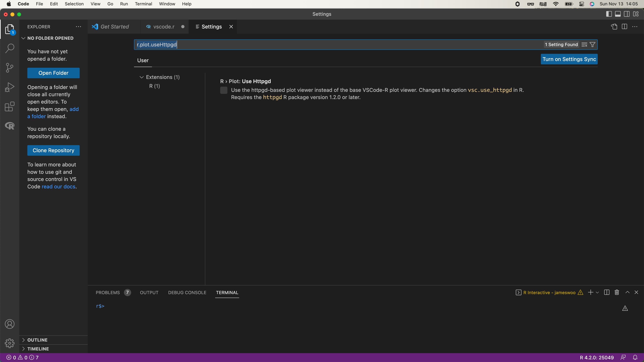
Task: Enable the httpgd-based plot viewer checkbox
Action: tap(224, 90)
